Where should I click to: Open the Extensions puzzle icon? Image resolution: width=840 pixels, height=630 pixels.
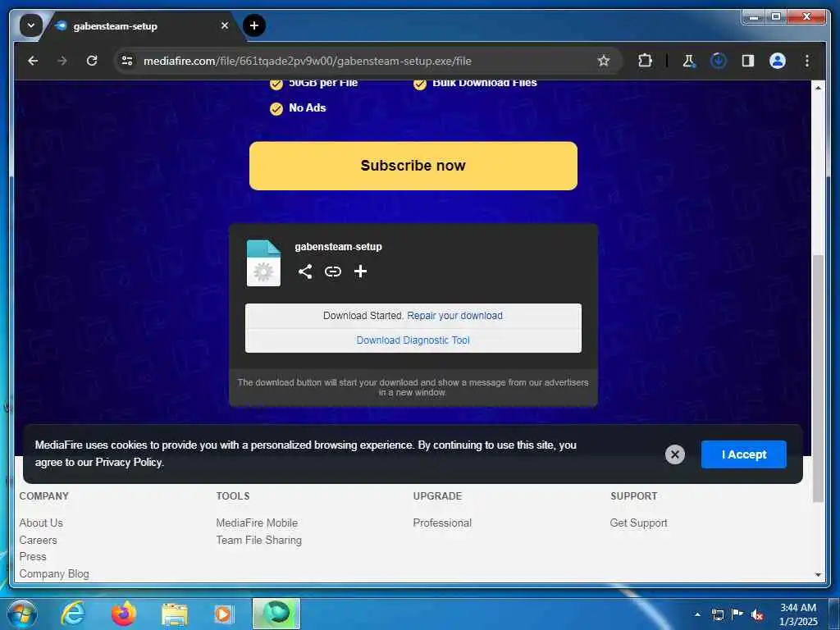645,61
